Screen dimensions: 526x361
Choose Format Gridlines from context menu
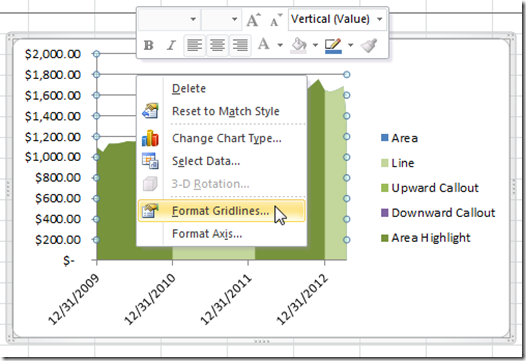pyautogui.click(x=221, y=211)
